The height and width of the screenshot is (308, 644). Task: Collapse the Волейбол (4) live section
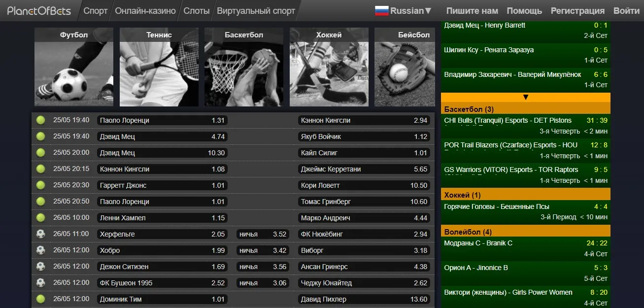pos(525,232)
